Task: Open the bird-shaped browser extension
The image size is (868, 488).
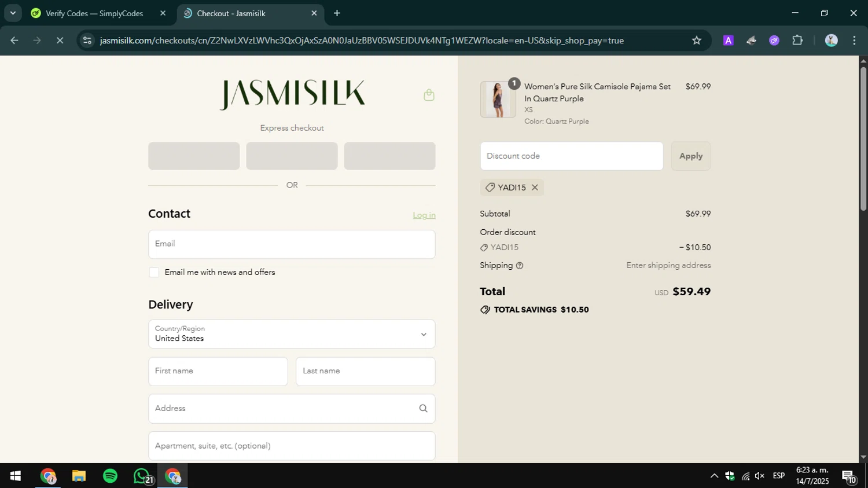Action: pos(751,41)
